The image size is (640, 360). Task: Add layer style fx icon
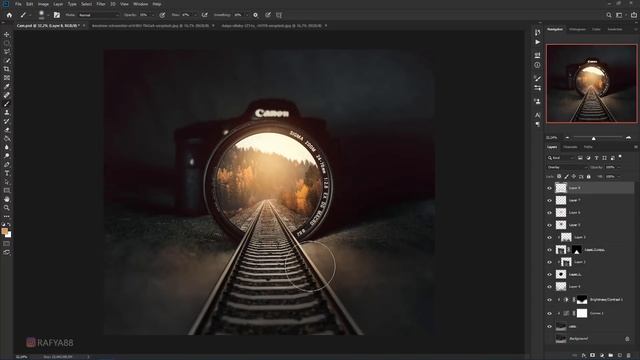click(584, 356)
